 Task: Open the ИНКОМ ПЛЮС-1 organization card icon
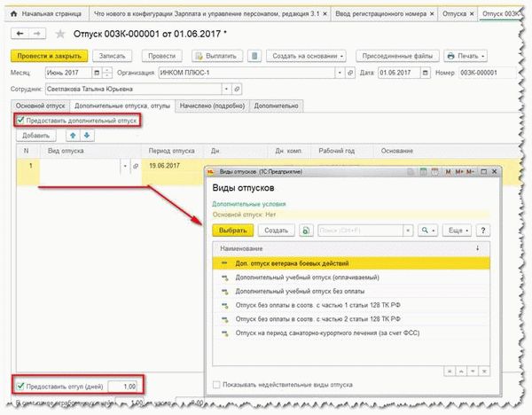[x=350, y=73]
